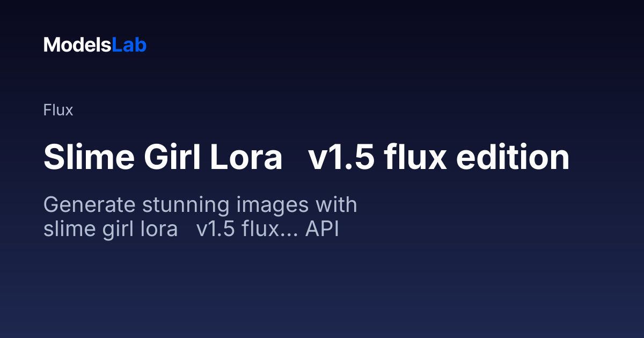Select the Flux category label
This screenshot has height=338, width=644.
58,111
